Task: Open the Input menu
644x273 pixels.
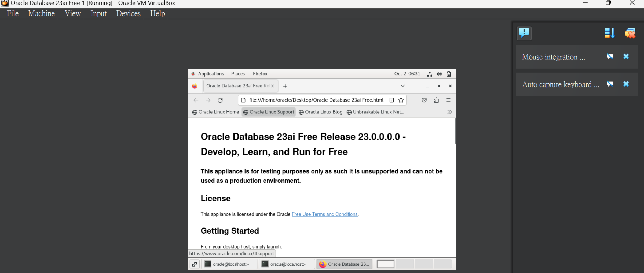Action: [98, 13]
